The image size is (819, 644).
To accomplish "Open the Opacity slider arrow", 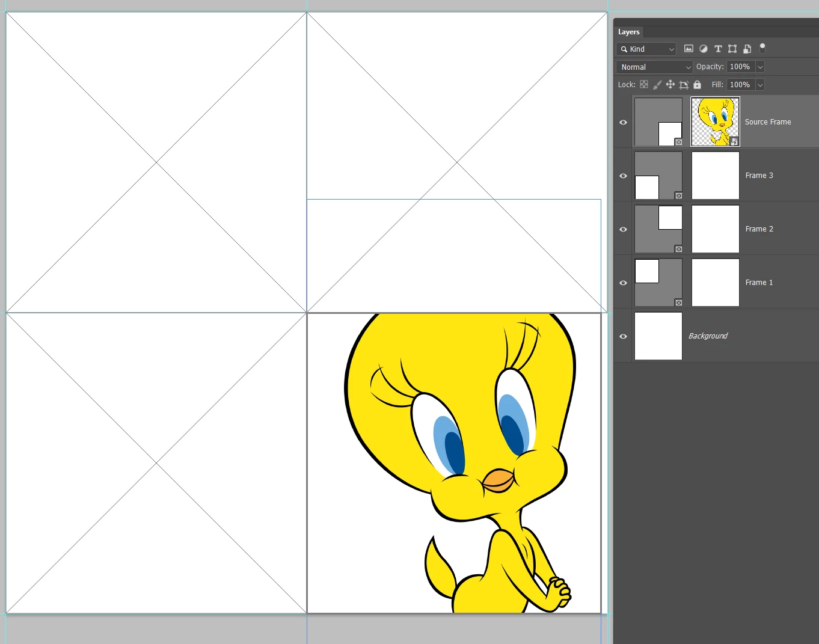I will (x=760, y=67).
